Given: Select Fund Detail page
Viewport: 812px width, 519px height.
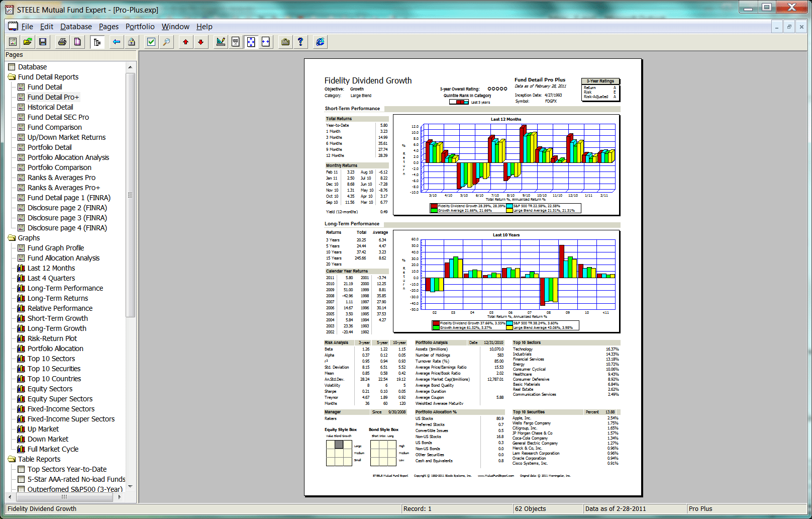Looking at the screenshot, I should [x=45, y=87].
